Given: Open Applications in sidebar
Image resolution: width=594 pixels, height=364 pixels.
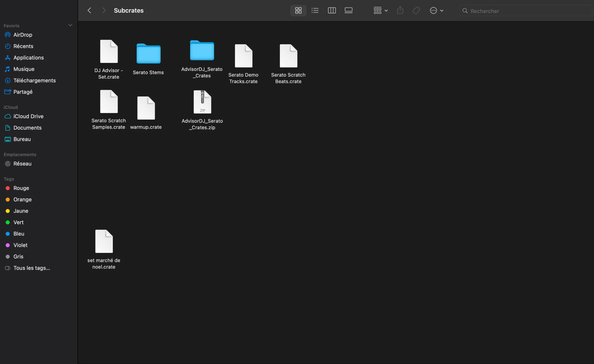Looking at the screenshot, I should (x=29, y=58).
